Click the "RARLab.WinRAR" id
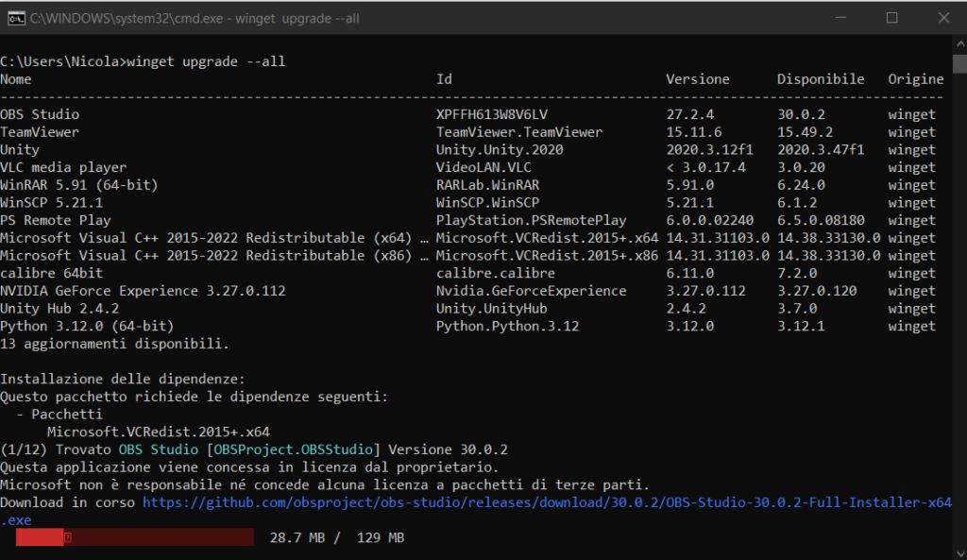The image size is (967, 560). click(488, 185)
